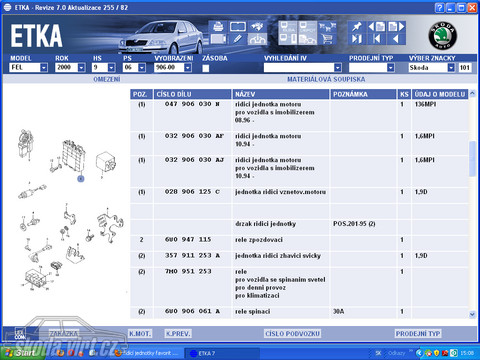Image resolution: width=480 pixels, height=360 pixels.
Task: Open the single shopping cart icon
Action: pos(327,39)
